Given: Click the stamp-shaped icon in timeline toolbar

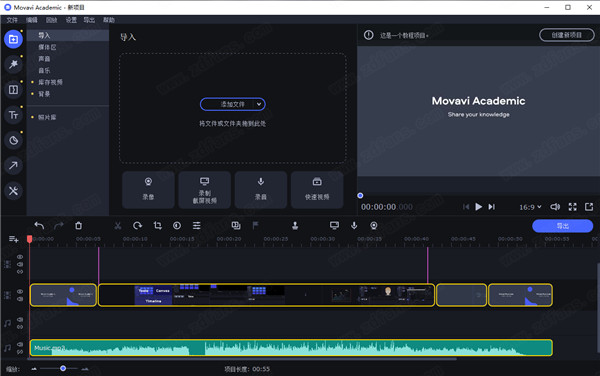Looking at the screenshot, I should [x=295, y=226].
